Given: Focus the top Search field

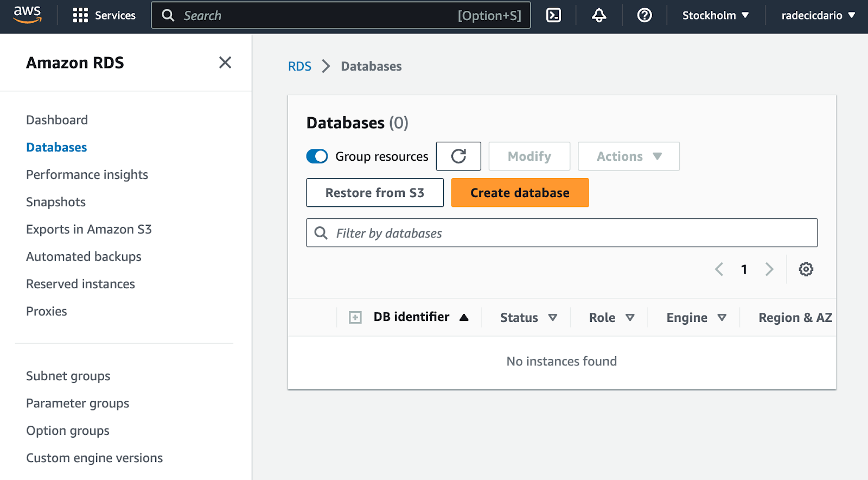Looking at the screenshot, I should click(x=341, y=15).
